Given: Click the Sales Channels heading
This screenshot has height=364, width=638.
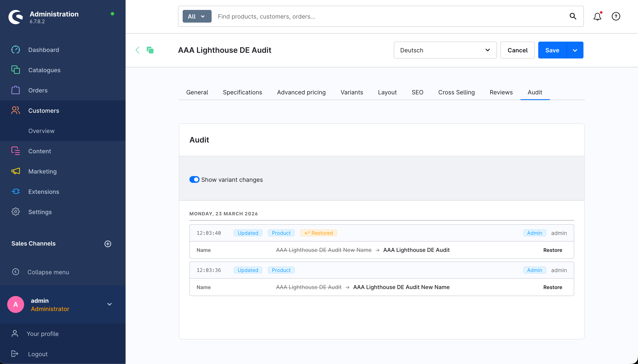Looking at the screenshot, I should pyautogui.click(x=33, y=243).
